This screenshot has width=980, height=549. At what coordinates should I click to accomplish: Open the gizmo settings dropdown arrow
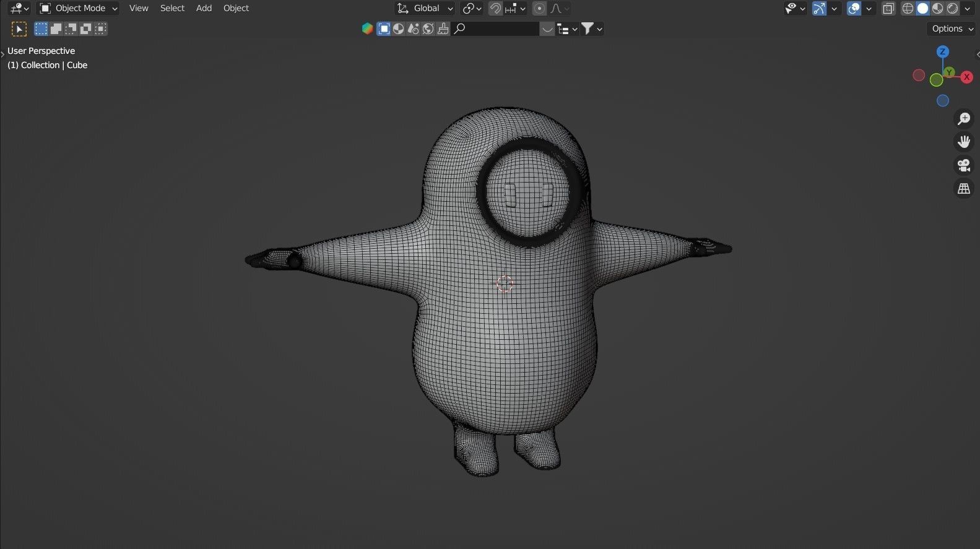834,8
